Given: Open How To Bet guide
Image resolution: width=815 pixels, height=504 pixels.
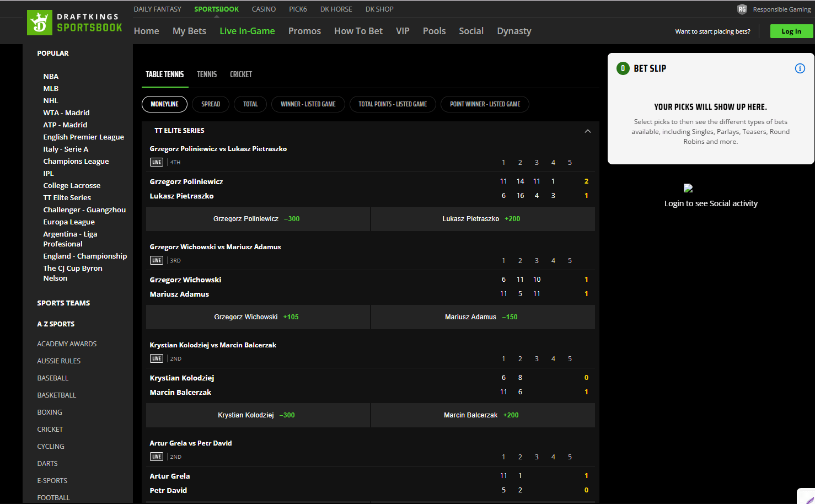Looking at the screenshot, I should 358,31.
